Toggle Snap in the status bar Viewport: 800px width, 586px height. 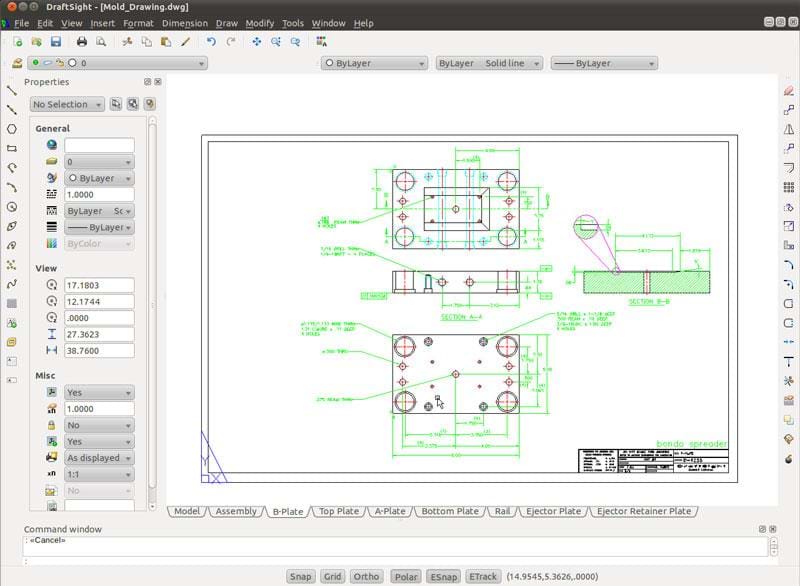300,576
